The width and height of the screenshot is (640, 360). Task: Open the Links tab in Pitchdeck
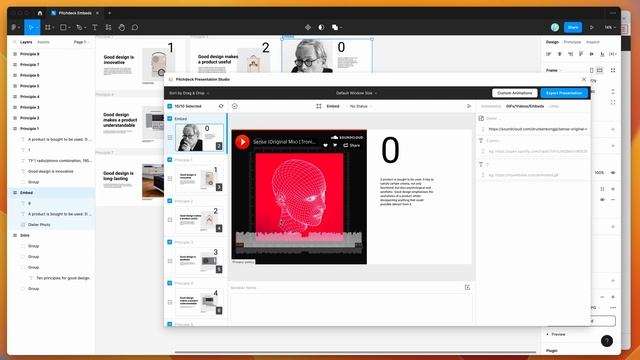coord(553,106)
